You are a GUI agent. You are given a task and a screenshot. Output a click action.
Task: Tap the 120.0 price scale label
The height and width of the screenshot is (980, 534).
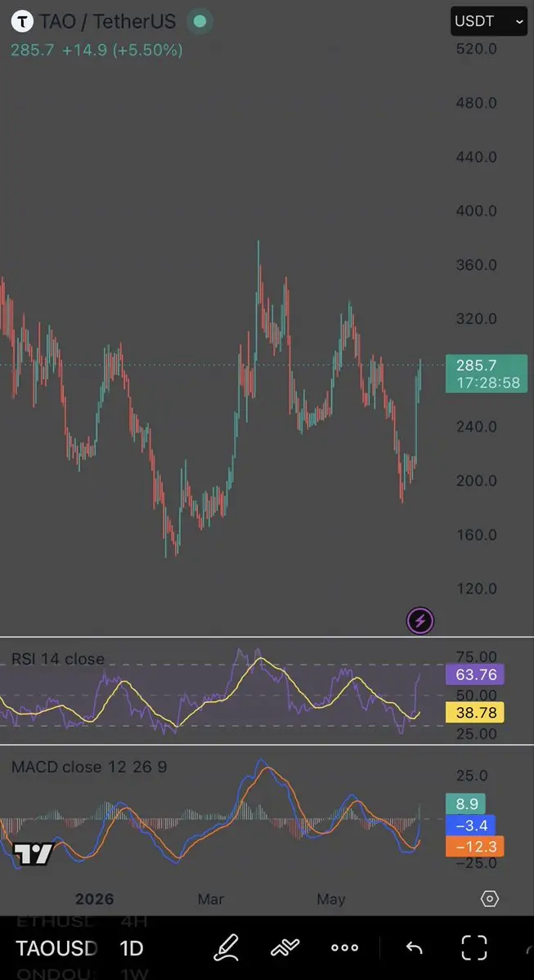477,588
